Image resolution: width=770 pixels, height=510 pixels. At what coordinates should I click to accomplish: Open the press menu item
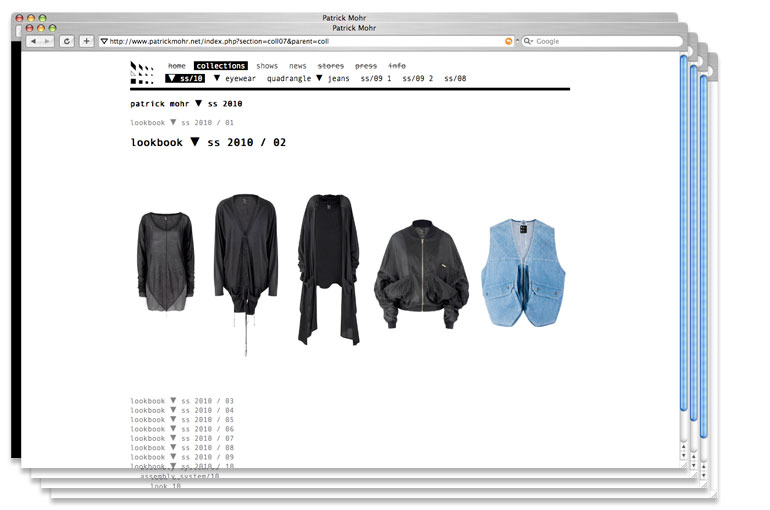pos(366,66)
